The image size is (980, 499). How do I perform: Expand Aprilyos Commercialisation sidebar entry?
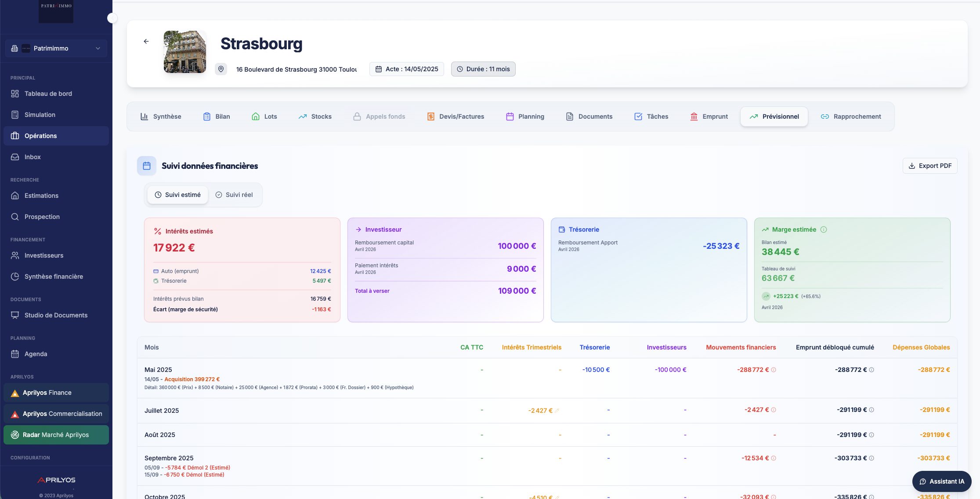(x=56, y=414)
